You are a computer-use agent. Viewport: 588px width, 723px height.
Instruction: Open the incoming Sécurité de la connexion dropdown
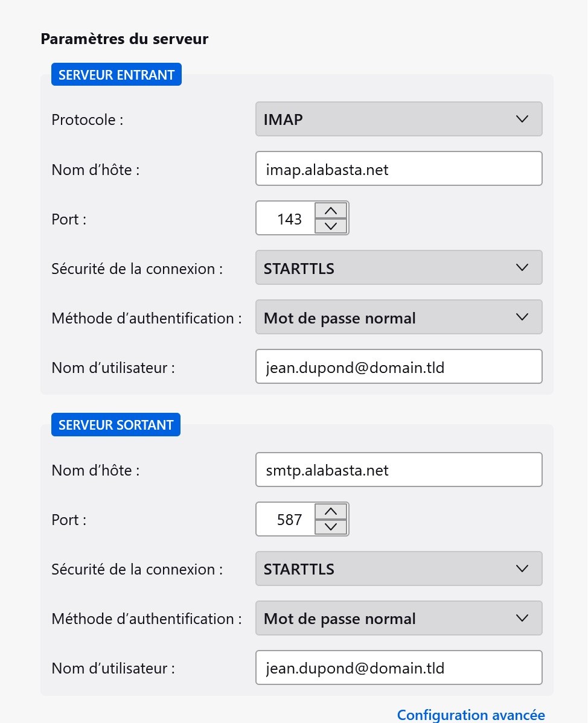point(398,267)
